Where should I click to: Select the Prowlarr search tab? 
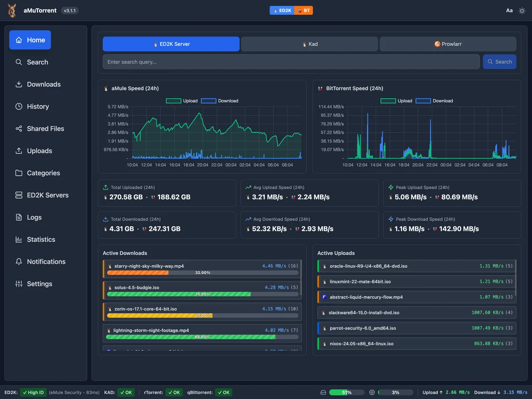click(448, 44)
